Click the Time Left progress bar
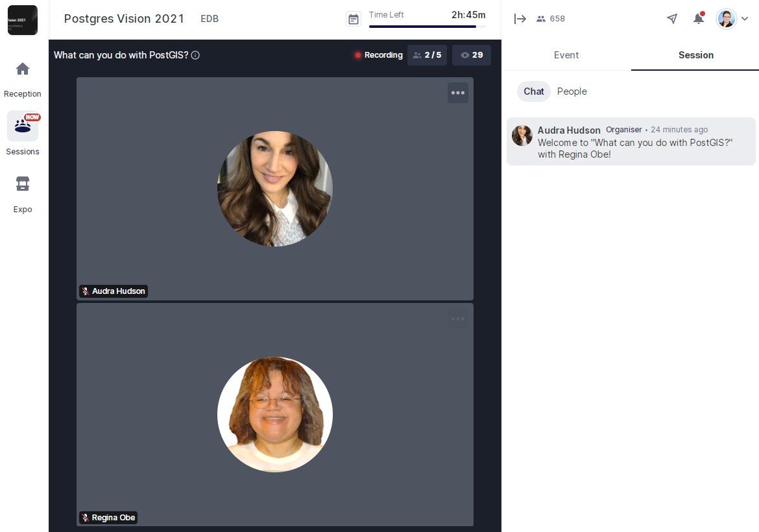 tap(427, 27)
